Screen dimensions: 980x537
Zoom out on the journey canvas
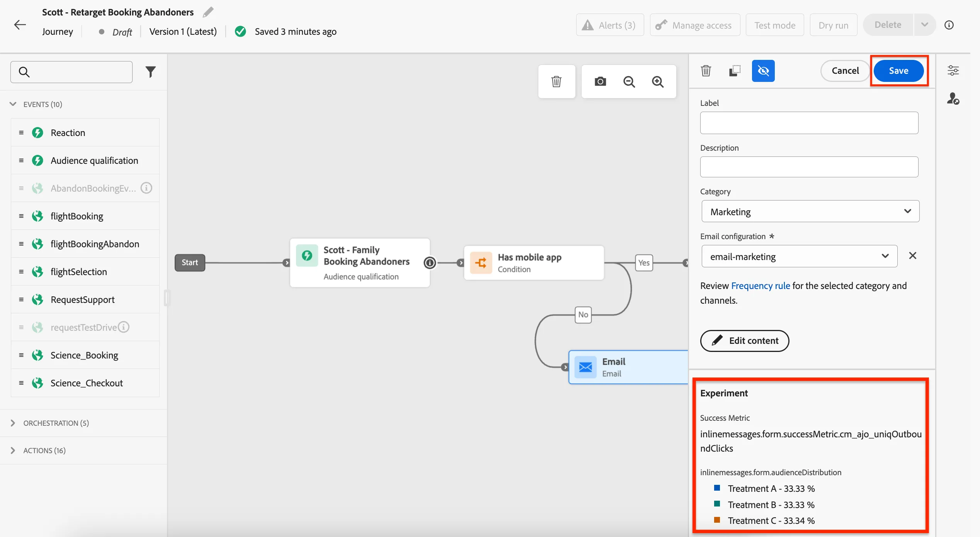click(x=629, y=82)
